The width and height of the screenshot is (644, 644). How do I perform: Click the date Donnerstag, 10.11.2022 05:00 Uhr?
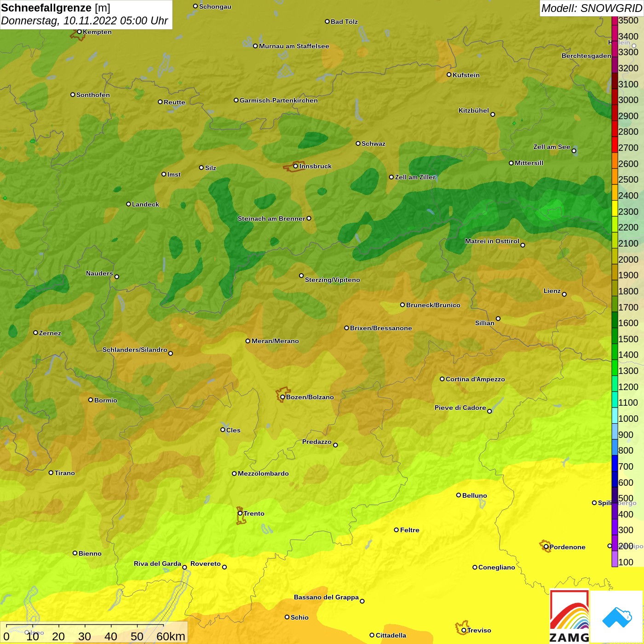[85, 21]
